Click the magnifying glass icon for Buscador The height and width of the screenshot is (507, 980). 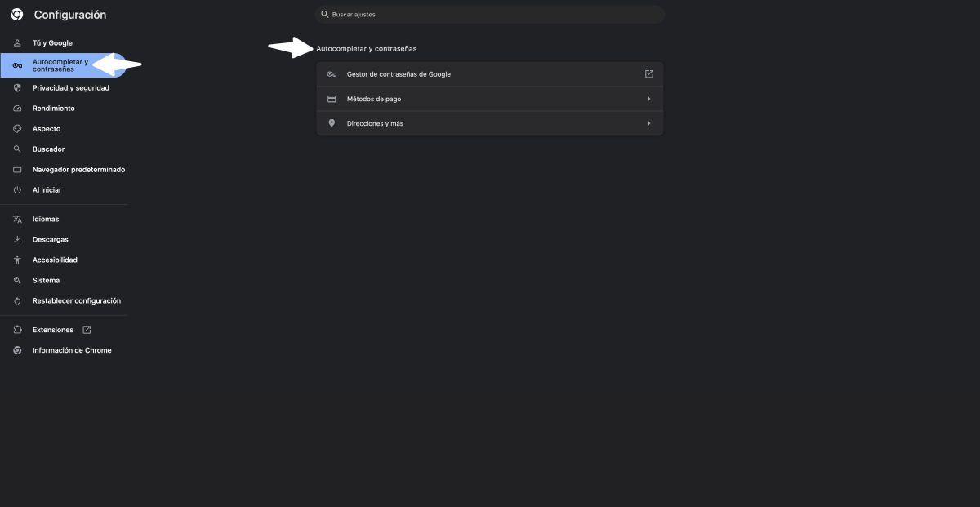[x=16, y=149]
